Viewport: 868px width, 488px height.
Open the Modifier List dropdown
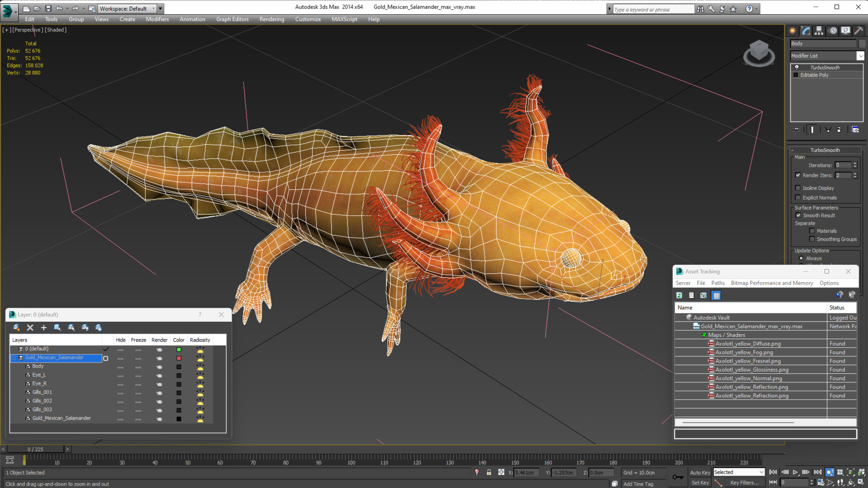[x=861, y=56]
